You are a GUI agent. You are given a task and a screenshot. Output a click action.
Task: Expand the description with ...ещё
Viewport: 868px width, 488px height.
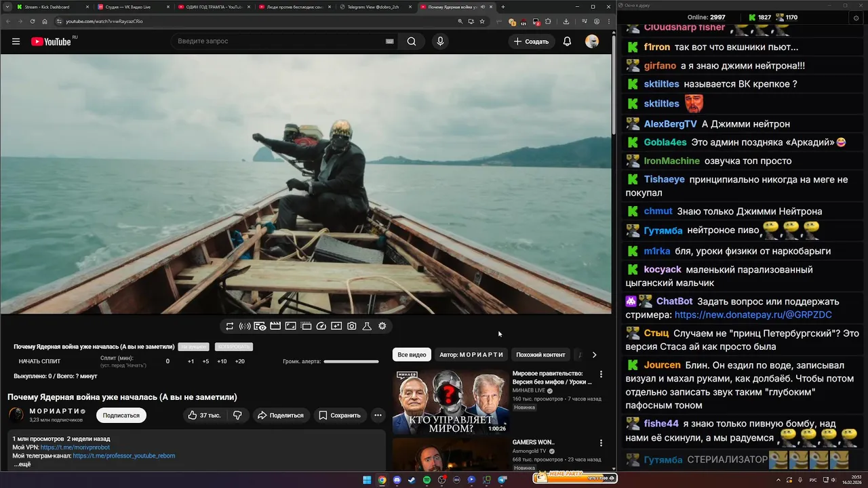tap(22, 464)
